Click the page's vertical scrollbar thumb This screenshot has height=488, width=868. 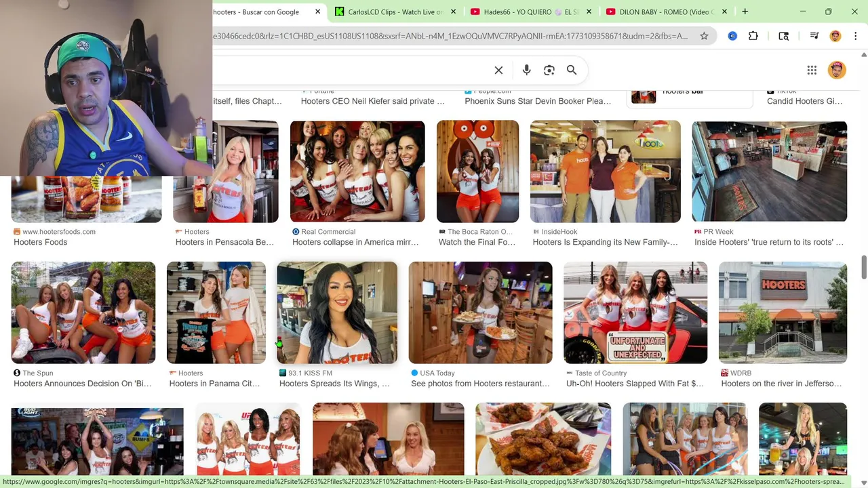(863, 267)
